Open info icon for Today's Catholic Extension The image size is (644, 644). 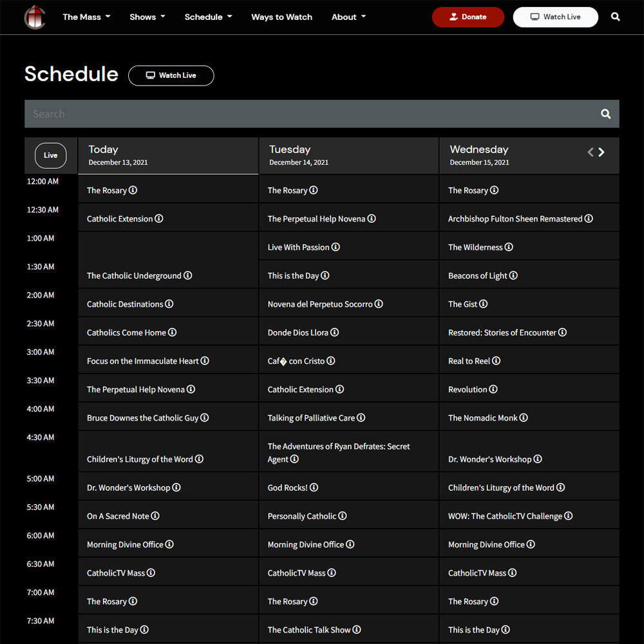[159, 218]
